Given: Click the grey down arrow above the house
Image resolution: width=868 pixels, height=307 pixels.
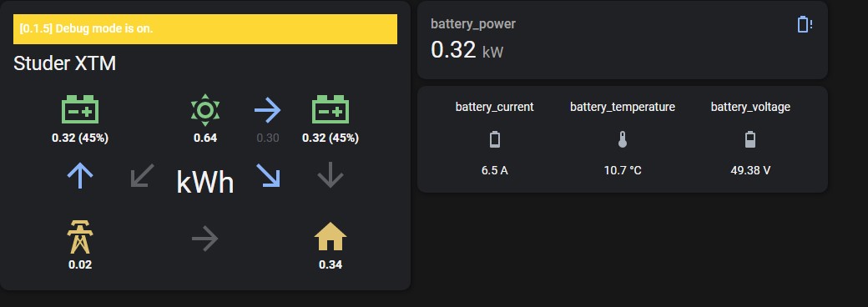Looking at the screenshot, I should click(331, 175).
